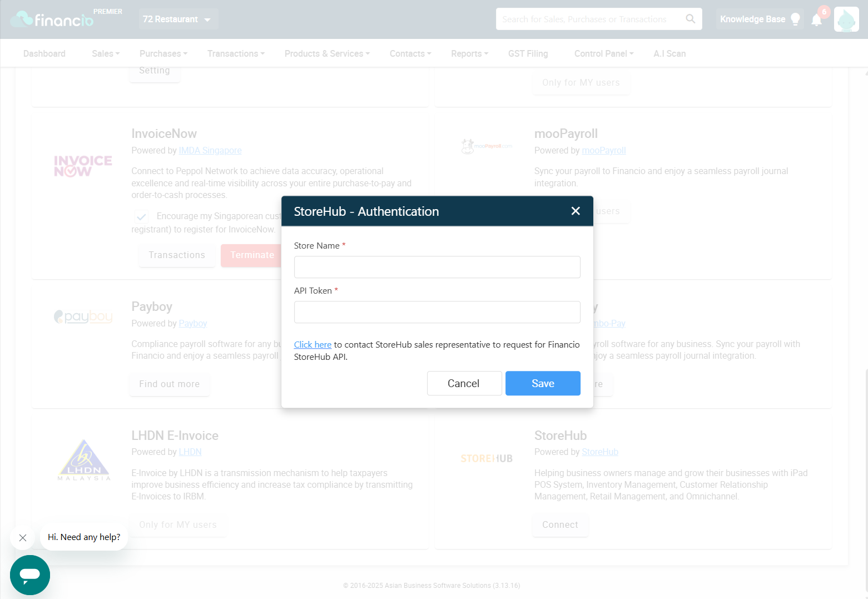This screenshot has height=599, width=868.
Task: Open the StoreHub powered-by link
Action: pos(600,452)
